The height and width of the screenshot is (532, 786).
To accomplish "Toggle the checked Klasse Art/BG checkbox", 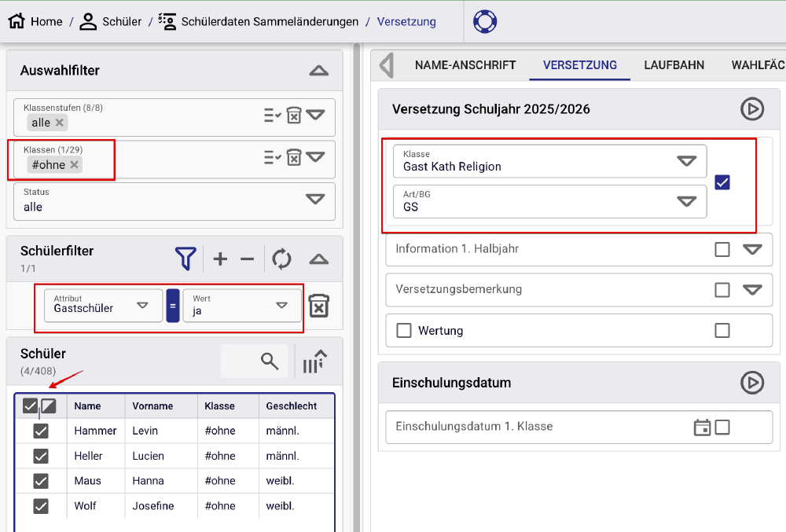I will point(723,182).
